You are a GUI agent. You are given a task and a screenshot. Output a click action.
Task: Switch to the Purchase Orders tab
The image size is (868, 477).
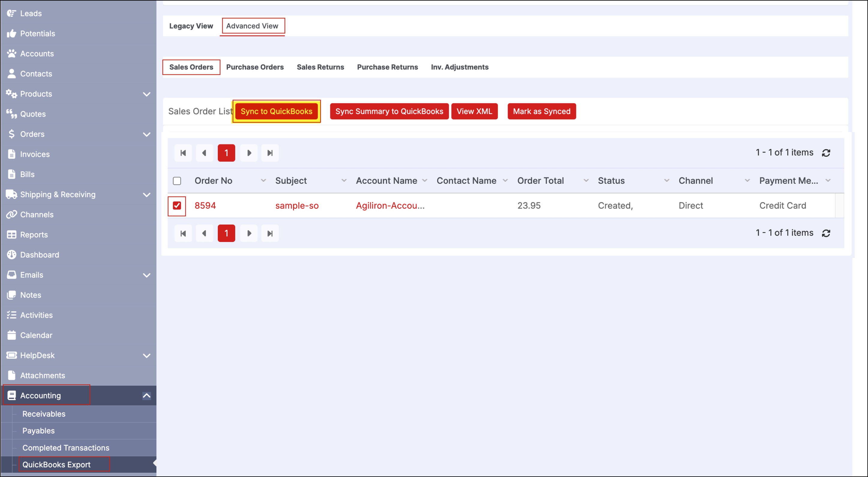[x=255, y=67]
